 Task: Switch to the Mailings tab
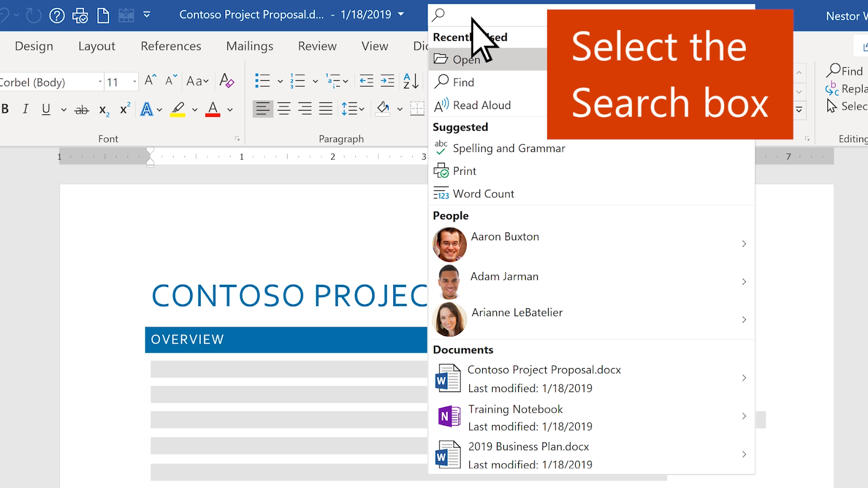pos(250,46)
